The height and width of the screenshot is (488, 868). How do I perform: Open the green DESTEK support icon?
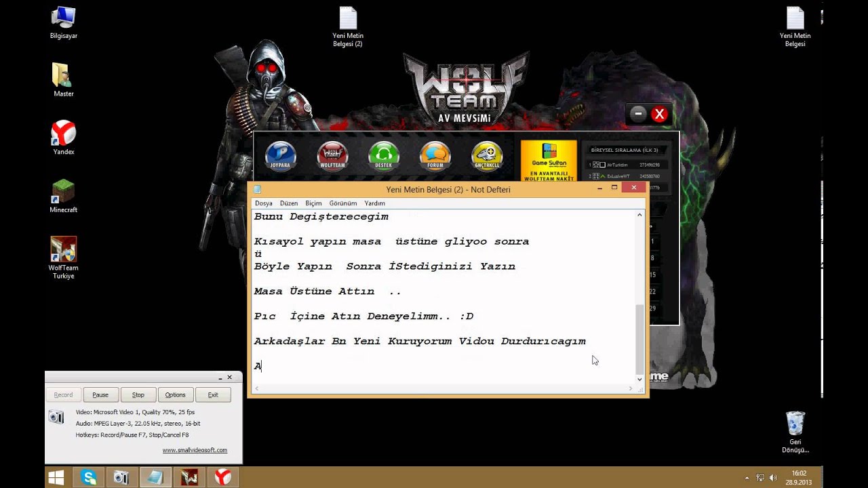(x=384, y=156)
